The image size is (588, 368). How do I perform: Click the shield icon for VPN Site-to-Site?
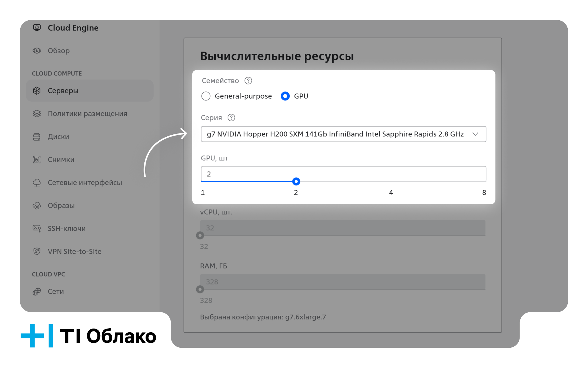[37, 251]
